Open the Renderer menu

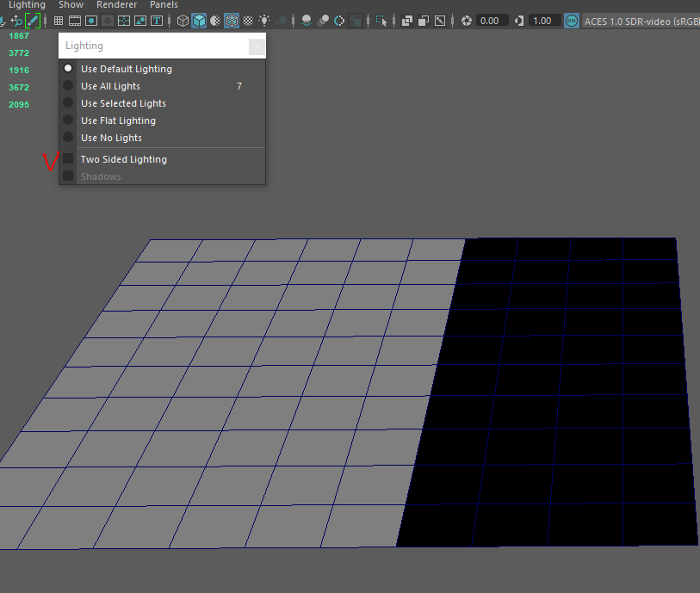coord(116,5)
